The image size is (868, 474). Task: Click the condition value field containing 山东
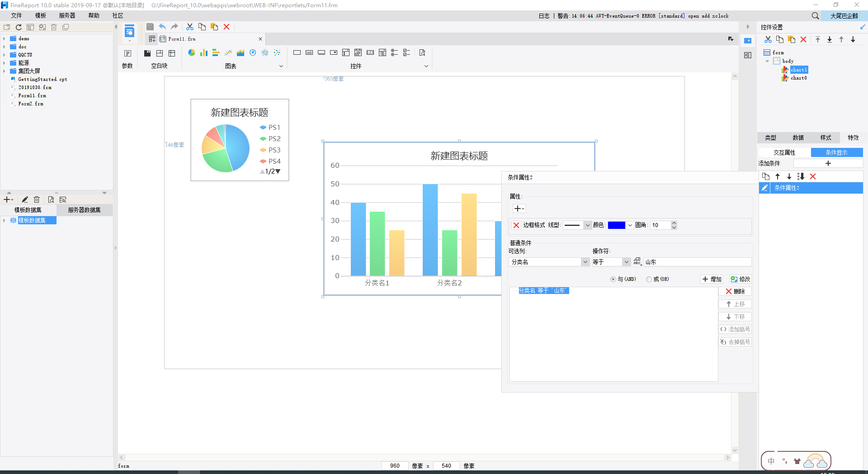point(698,262)
